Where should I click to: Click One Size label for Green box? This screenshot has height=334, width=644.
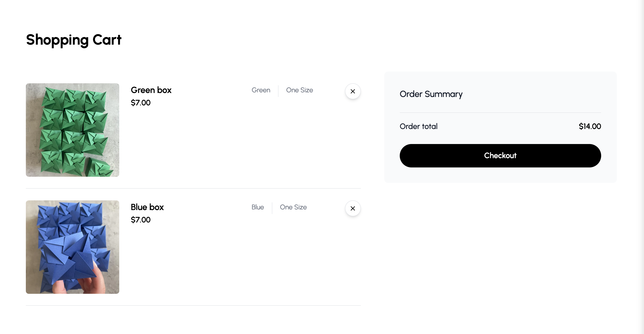[x=299, y=90]
